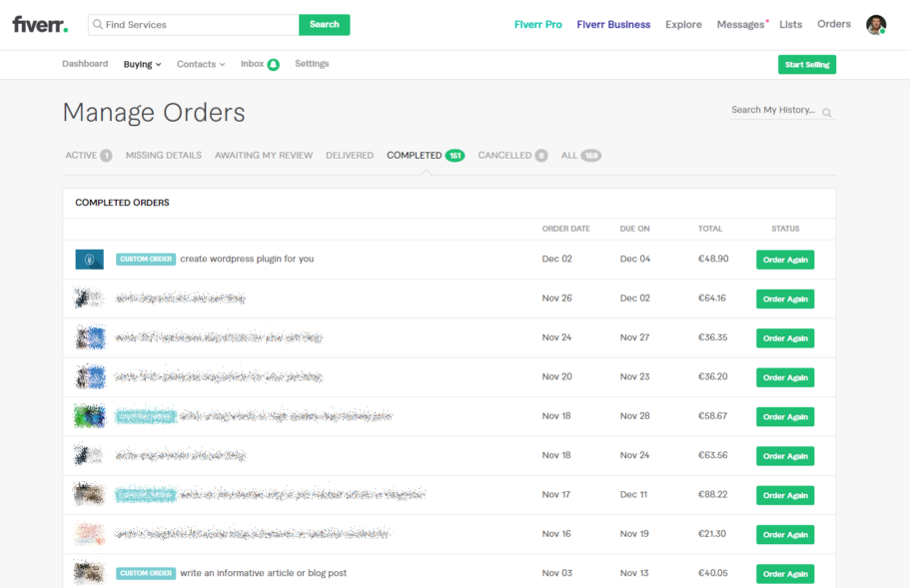The height and width of the screenshot is (588, 910).
Task: Switch to the Delivered tab
Action: tap(350, 156)
